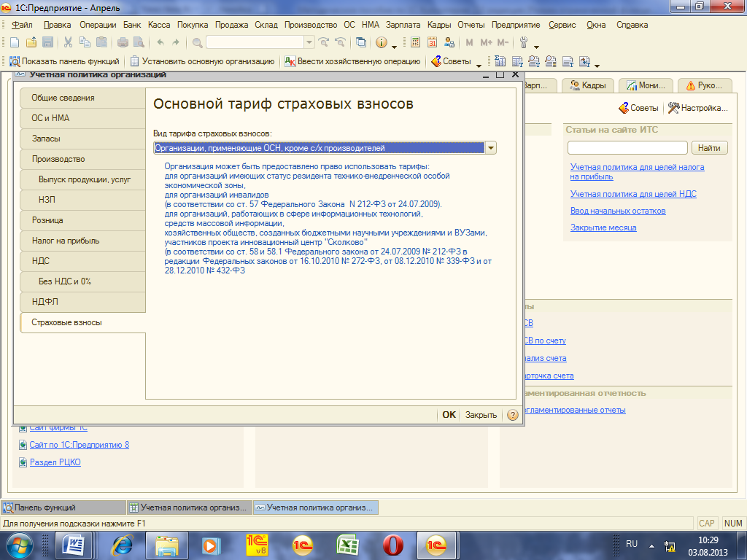Click the Найти button
Image resolution: width=747 pixels, height=560 pixels.
tap(709, 148)
